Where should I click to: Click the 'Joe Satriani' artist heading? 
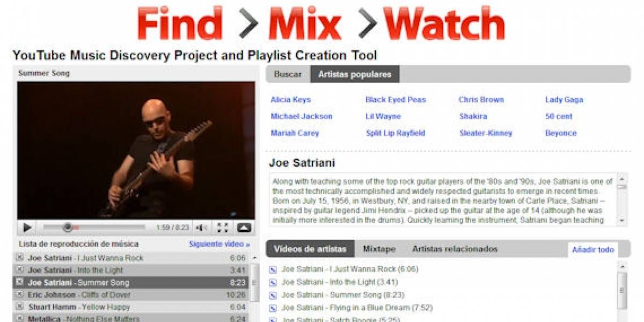tap(302, 163)
